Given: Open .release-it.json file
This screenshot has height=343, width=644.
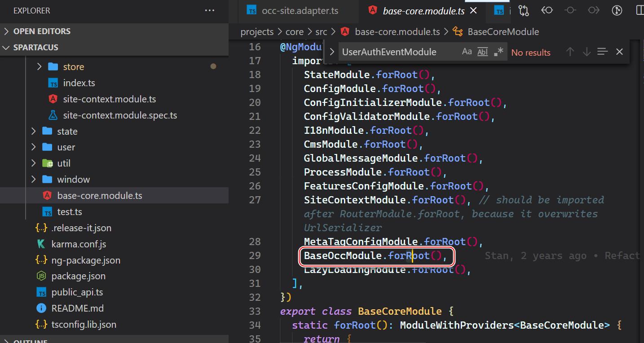Looking at the screenshot, I should [81, 228].
